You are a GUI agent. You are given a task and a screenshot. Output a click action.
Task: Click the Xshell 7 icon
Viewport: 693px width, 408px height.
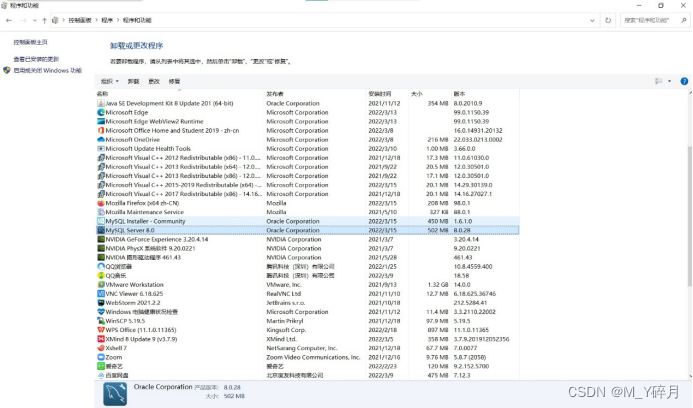pos(101,348)
